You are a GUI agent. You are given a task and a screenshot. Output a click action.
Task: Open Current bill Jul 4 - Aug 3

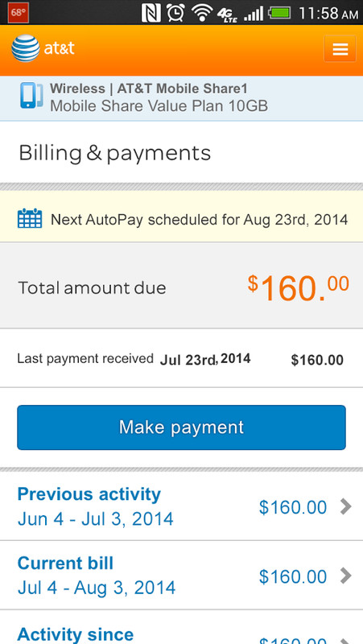click(x=182, y=576)
